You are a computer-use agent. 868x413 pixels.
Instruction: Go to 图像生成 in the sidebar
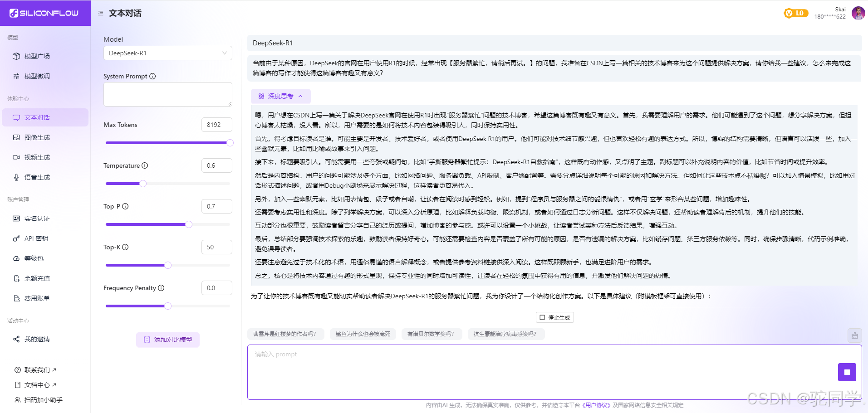(x=37, y=137)
